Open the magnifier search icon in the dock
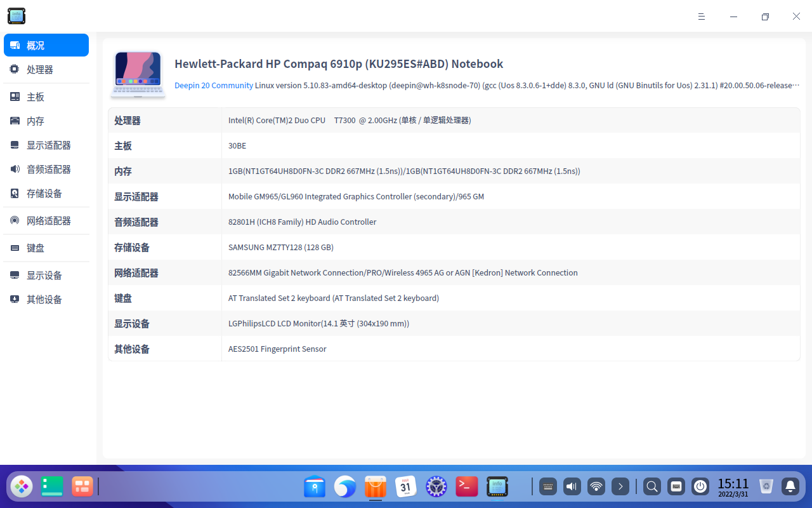812x508 pixels. (652, 487)
